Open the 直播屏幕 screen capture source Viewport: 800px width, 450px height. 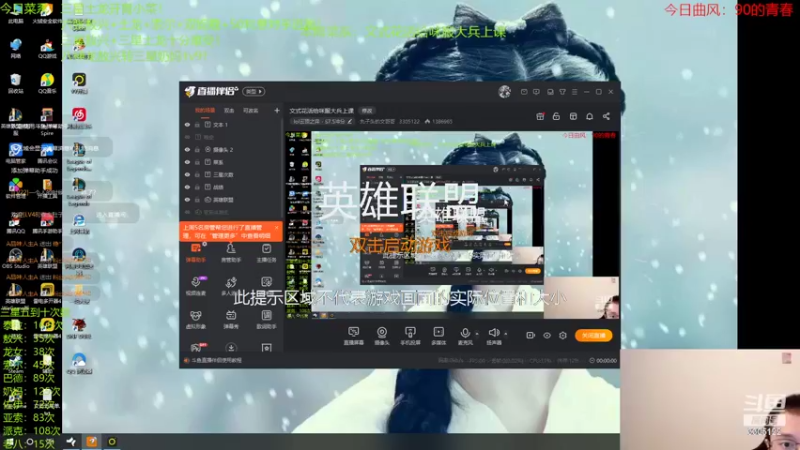354,336
